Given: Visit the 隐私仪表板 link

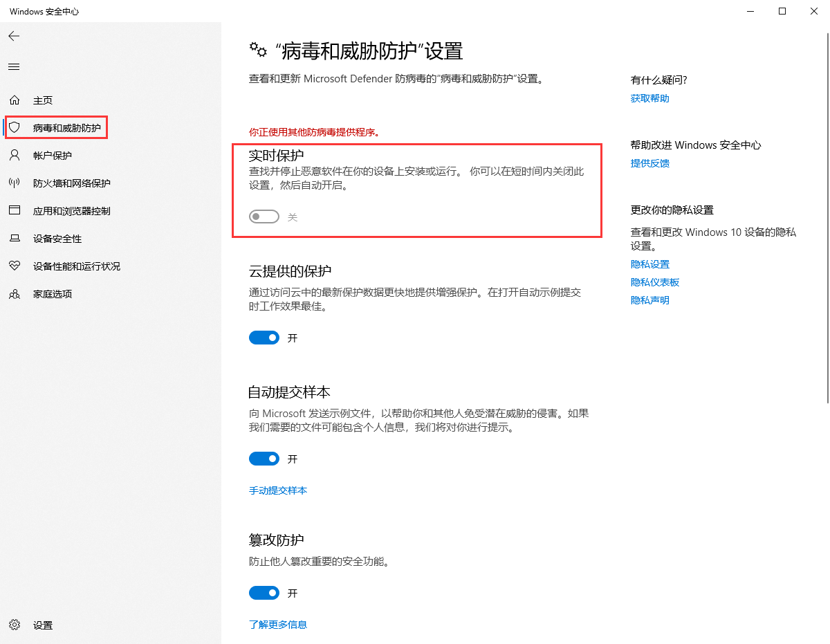Looking at the screenshot, I should (655, 282).
